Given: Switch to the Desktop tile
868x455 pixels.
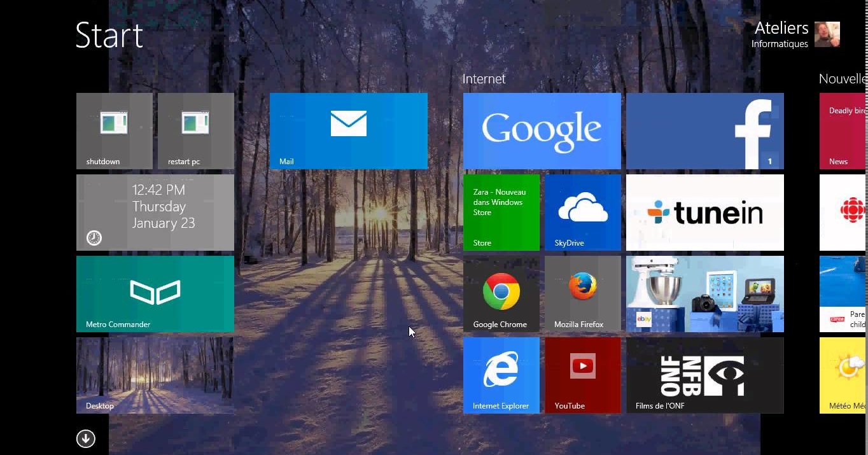Looking at the screenshot, I should tap(155, 375).
